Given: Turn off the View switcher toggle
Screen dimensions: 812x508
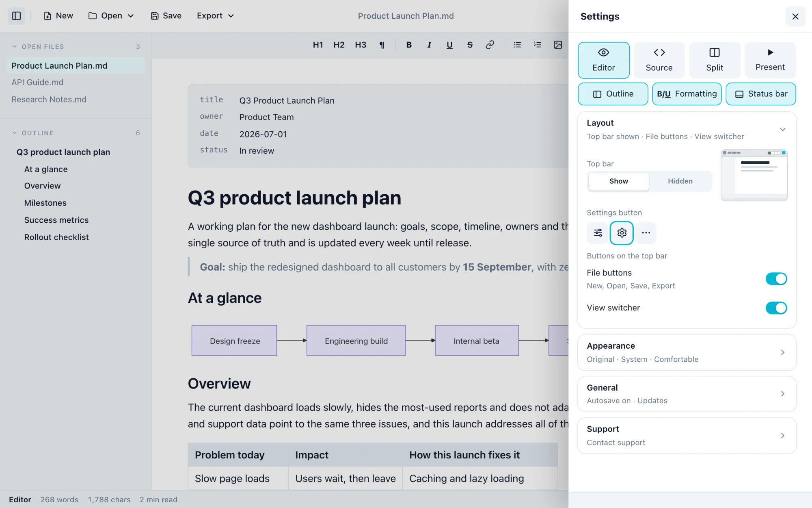Looking at the screenshot, I should pyautogui.click(x=776, y=308).
